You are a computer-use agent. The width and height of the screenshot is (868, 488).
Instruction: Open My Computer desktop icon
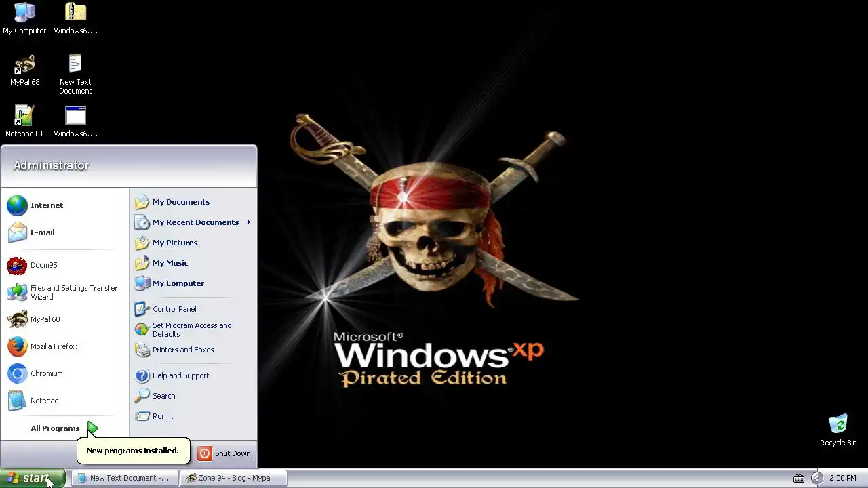coord(24,18)
